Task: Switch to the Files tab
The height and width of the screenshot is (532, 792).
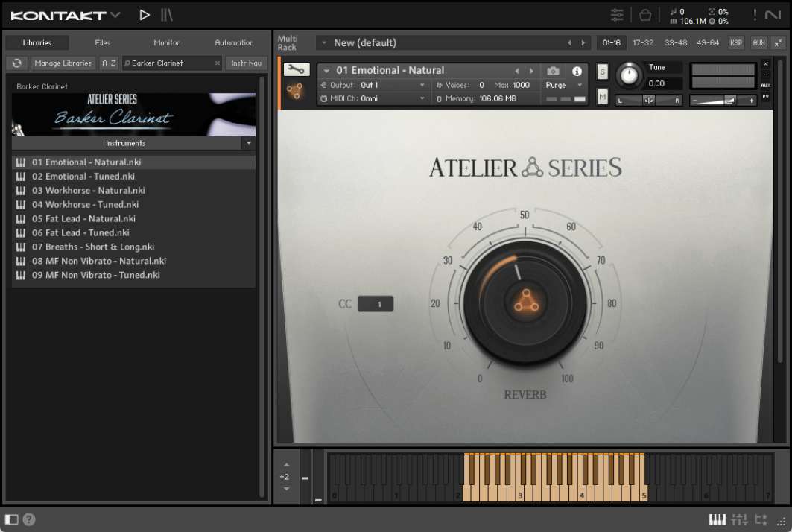Action: tap(102, 42)
